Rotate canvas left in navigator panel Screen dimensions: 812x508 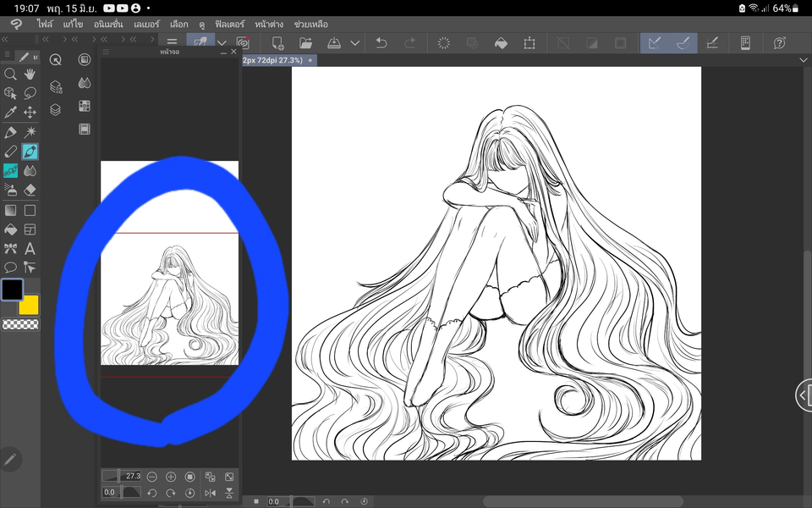tap(151, 493)
